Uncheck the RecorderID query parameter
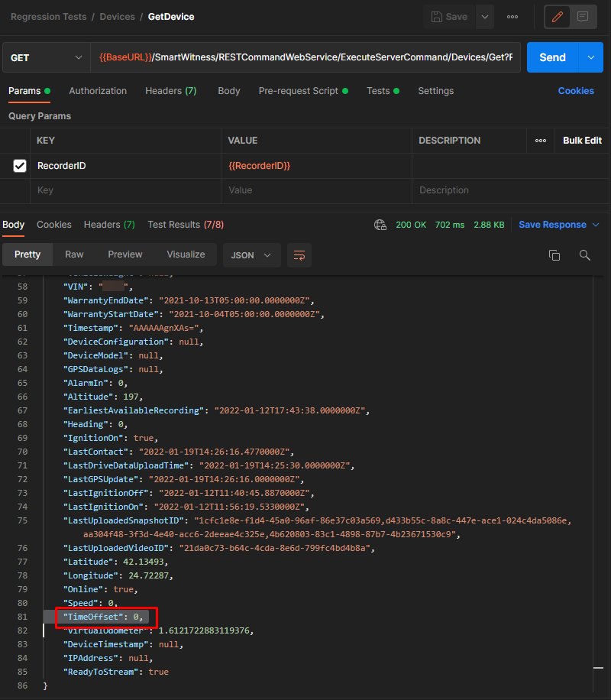The image size is (611, 700). [x=18, y=165]
